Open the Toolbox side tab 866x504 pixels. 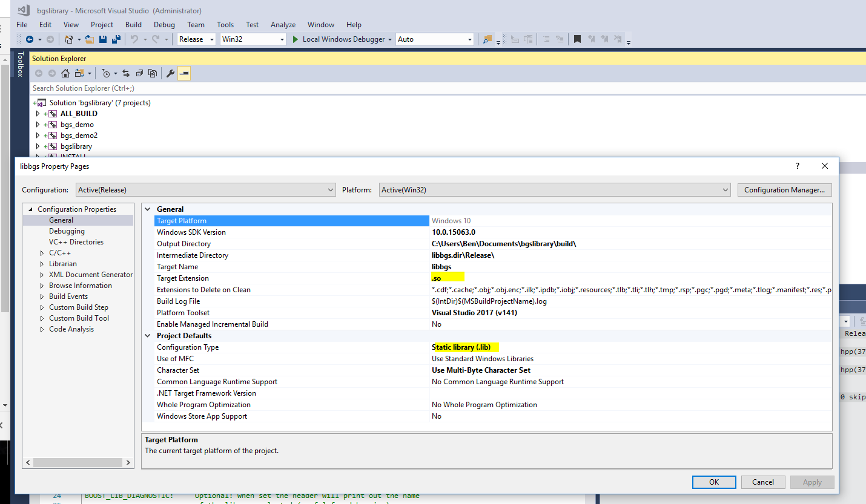tap(20, 64)
